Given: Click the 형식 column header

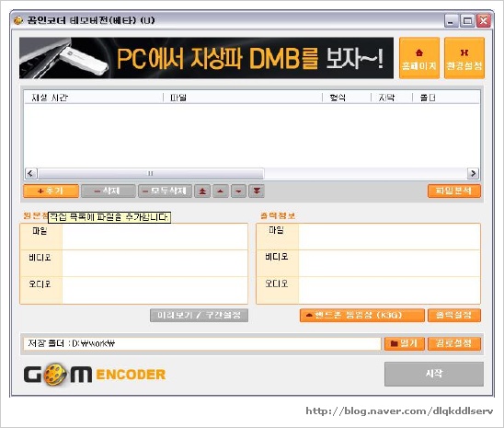Looking at the screenshot, I should pyautogui.click(x=347, y=98).
